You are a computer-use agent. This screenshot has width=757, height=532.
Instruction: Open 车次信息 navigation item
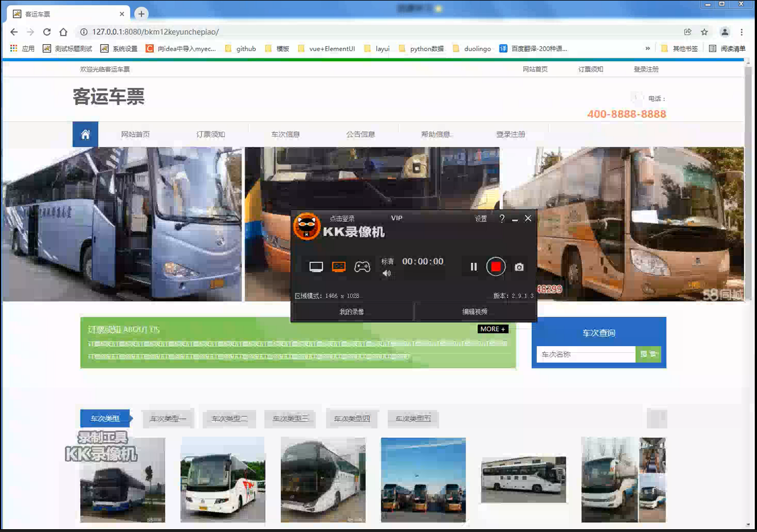286,134
